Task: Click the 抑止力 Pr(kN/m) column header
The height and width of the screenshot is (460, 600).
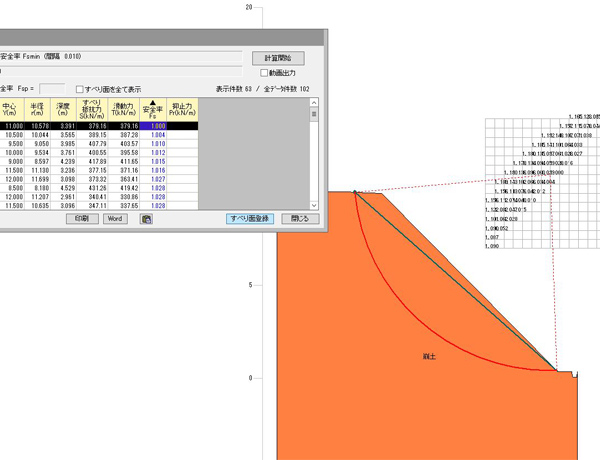Action: [x=182, y=109]
